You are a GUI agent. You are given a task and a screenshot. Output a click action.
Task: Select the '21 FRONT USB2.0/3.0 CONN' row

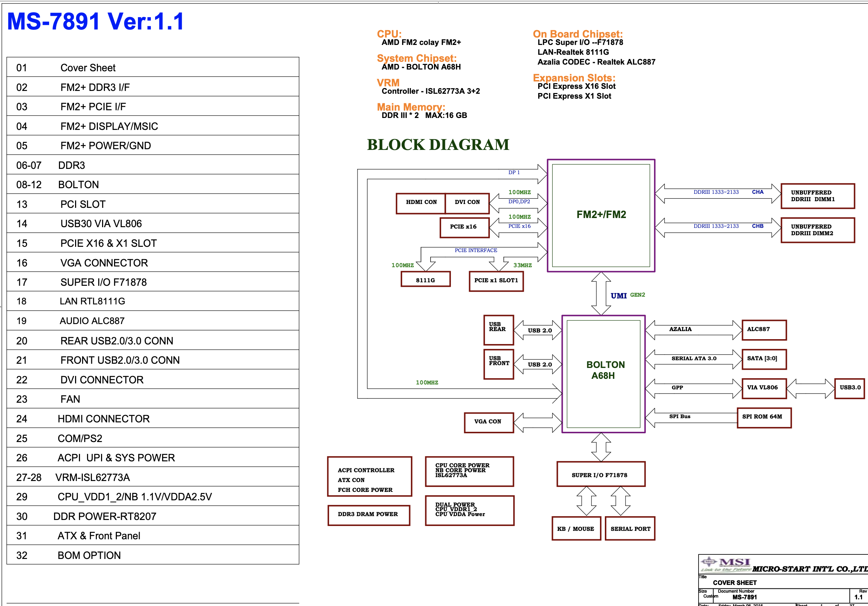point(153,360)
